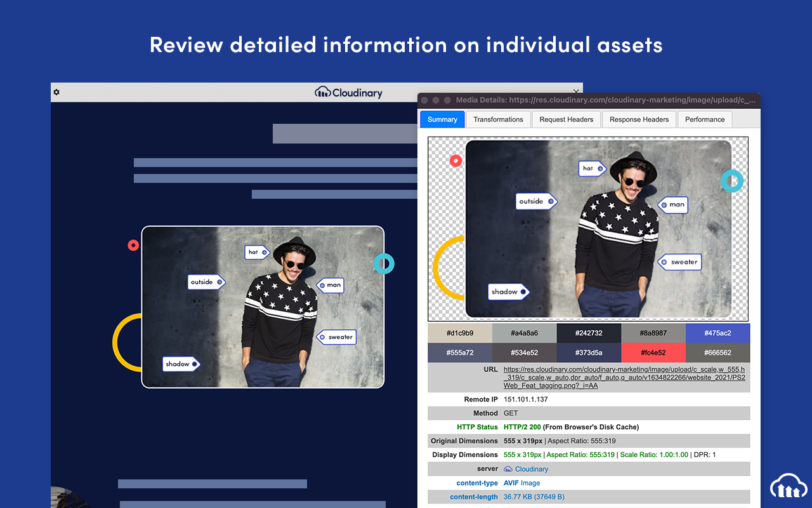The width and height of the screenshot is (812, 508).
Task: Click the Cloudinary logo in the browser header
Action: coord(348,92)
